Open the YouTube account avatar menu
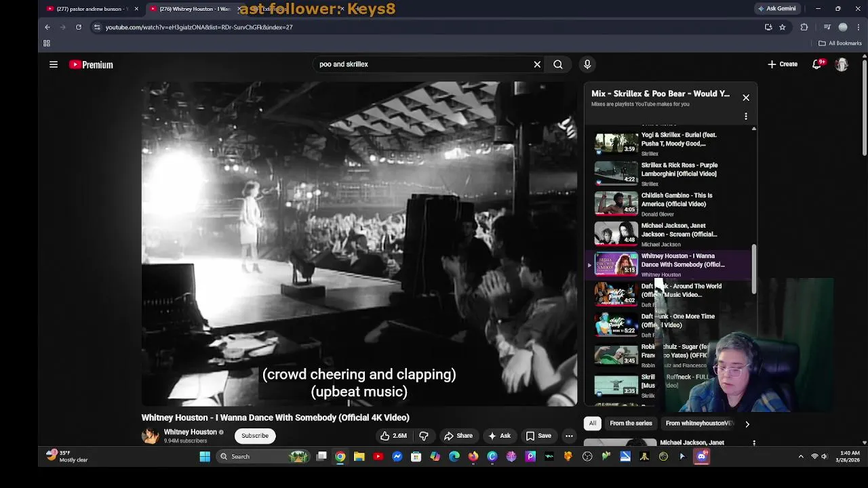Screen dimensions: 868x488 pos(842,64)
